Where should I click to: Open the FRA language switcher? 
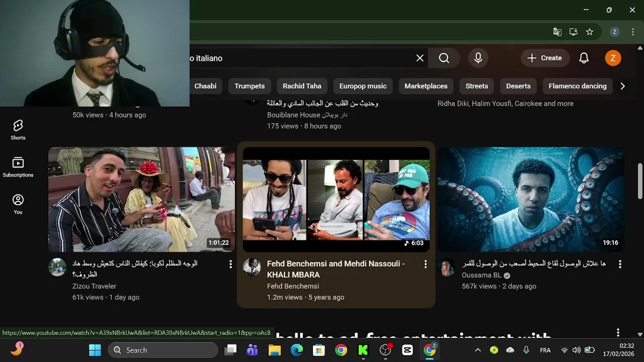click(x=545, y=350)
